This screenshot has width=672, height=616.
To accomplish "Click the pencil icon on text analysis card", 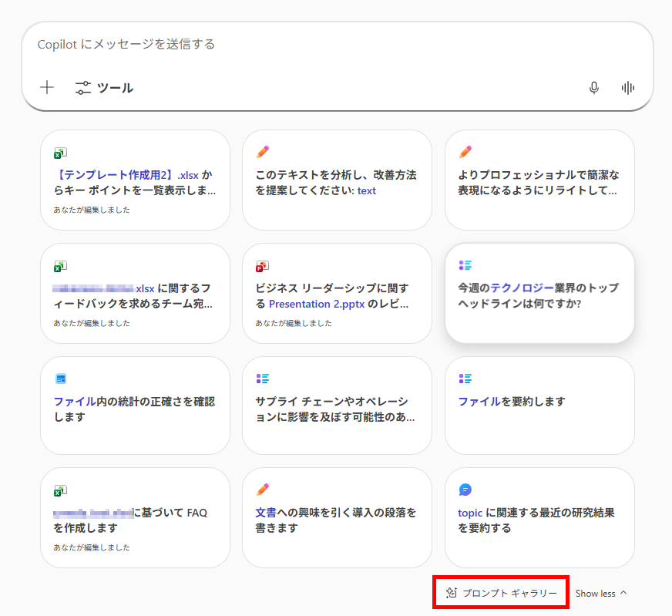I will (263, 152).
